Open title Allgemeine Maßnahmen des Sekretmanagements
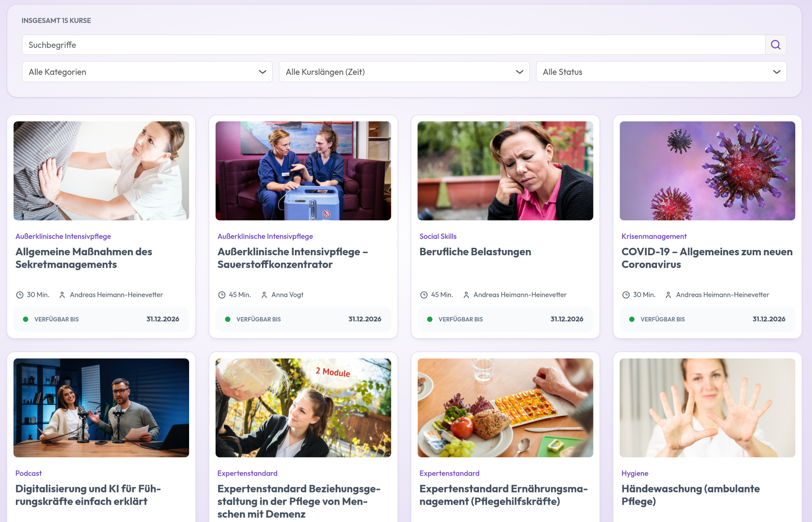Viewport: 812px width, 522px height. (x=84, y=258)
